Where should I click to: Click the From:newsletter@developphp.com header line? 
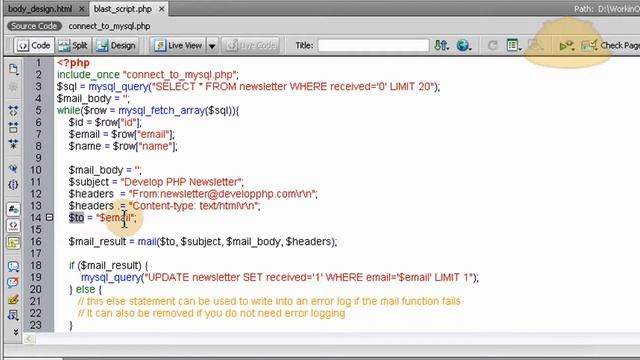coord(193,194)
